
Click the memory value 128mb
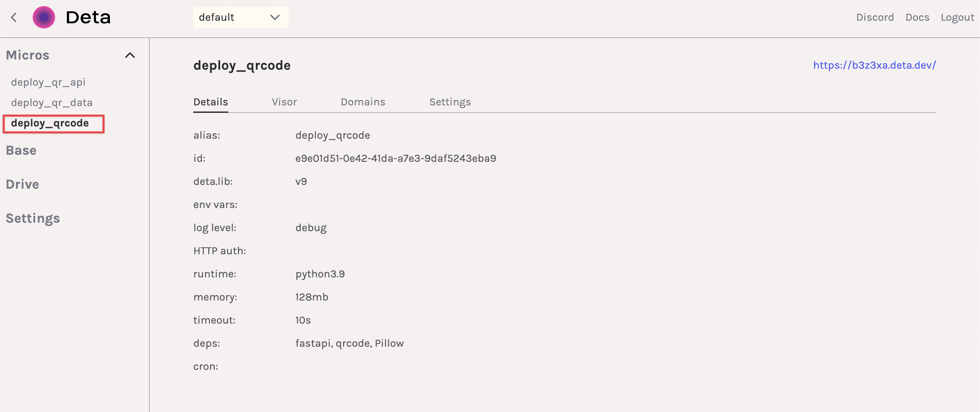(312, 297)
